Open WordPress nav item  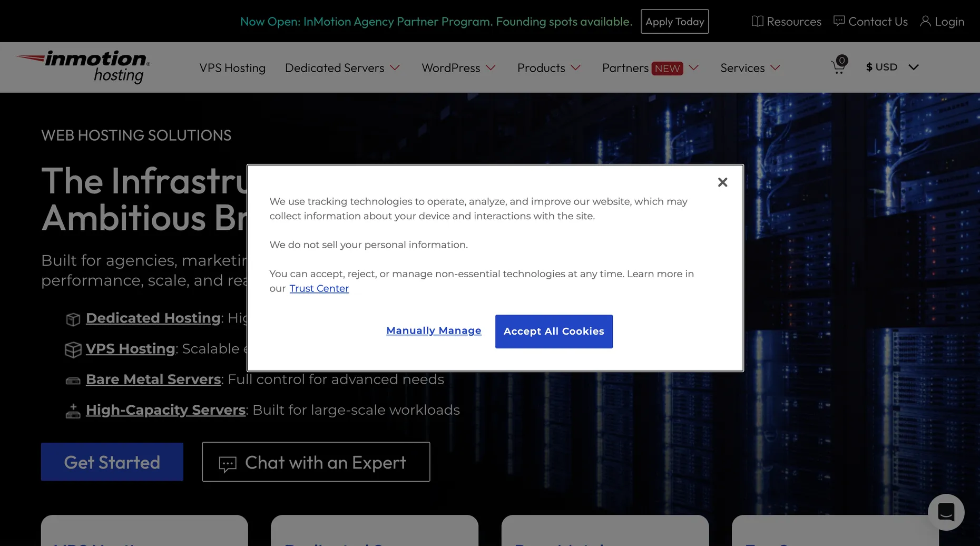pos(450,68)
